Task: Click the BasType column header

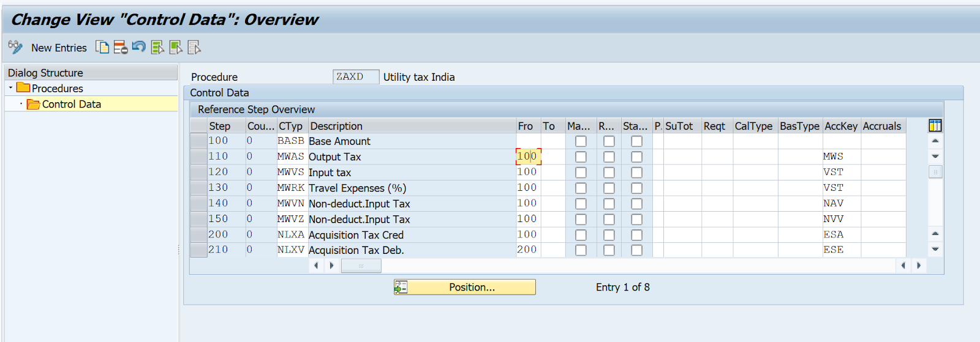Action: 800,126
